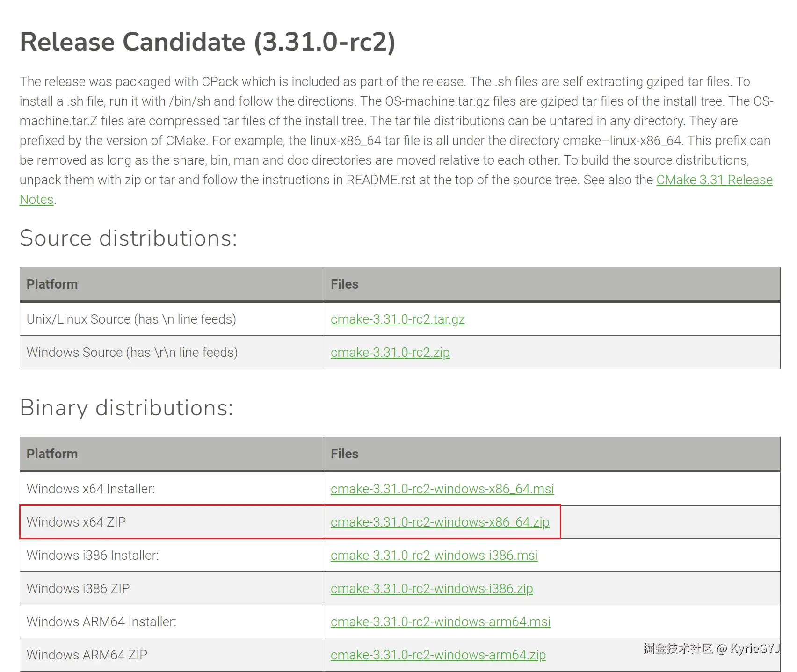Select the Windows x64 ZIP cell

172,522
